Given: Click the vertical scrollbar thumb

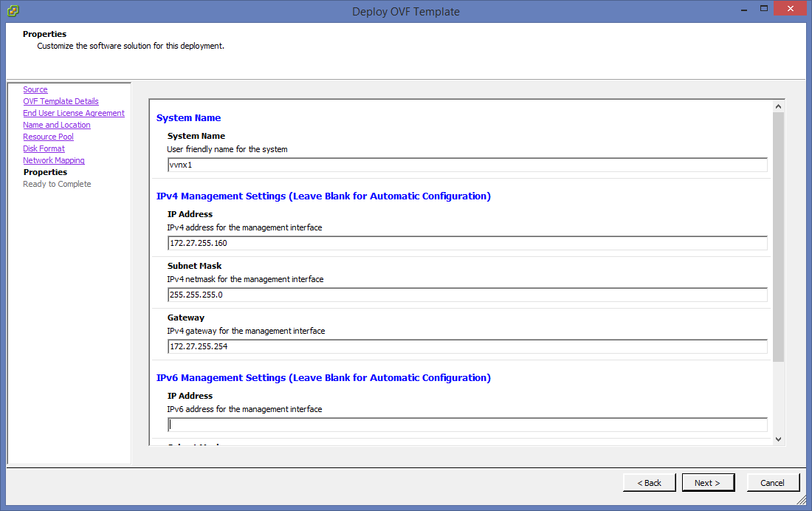Looking at the screenshot, I should coord(778,236).
